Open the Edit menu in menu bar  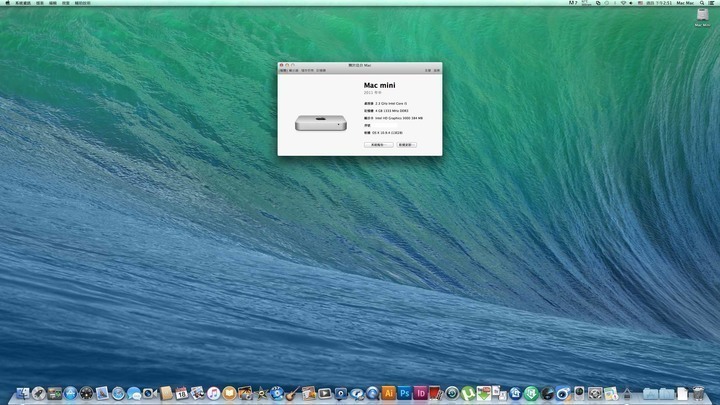click(53, 3)
